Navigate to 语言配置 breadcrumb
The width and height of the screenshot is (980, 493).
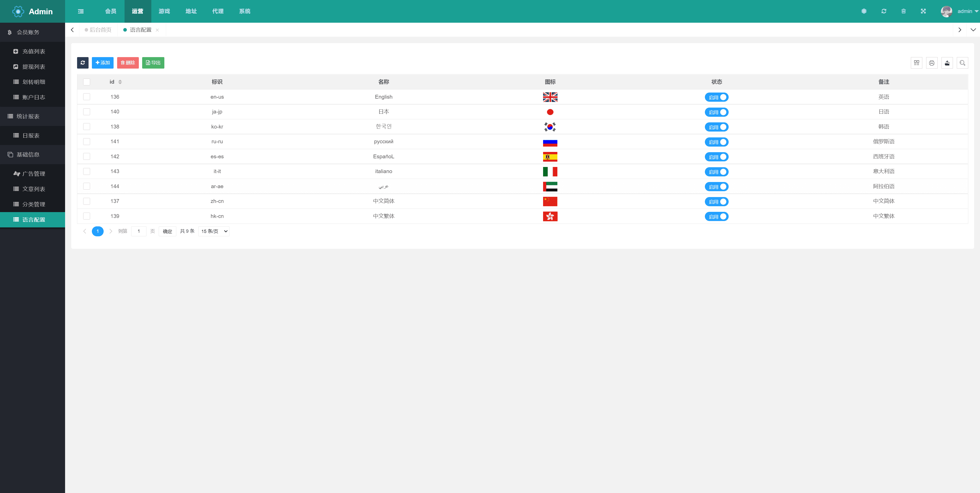pyautogui.click(x=140, y=30)
